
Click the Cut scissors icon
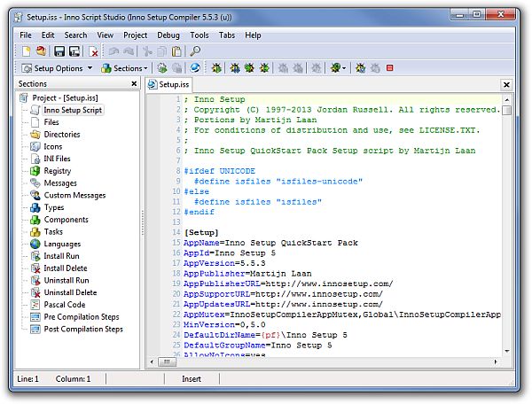click(147, 51)
